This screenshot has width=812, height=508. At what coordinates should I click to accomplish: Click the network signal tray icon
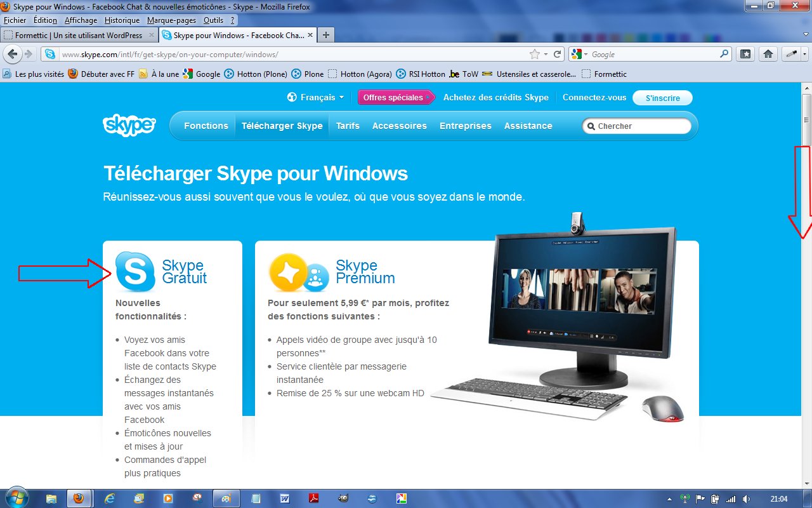coord(731,498)
